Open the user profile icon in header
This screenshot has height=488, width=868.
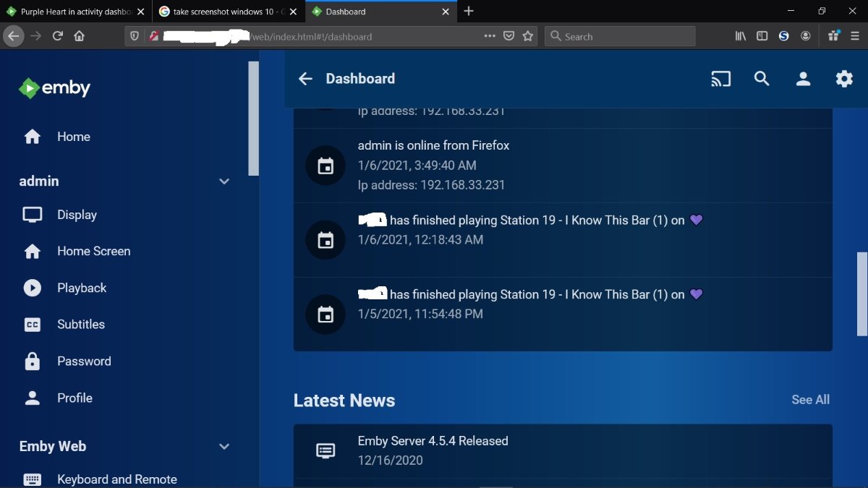pos(803,79)
